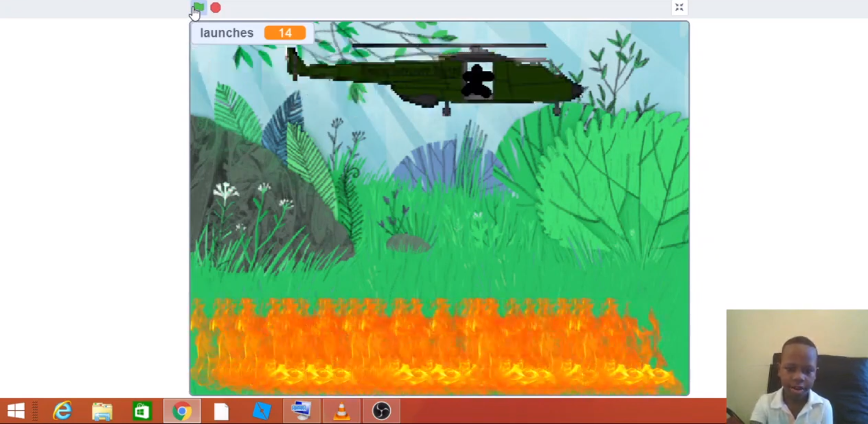Open the computer monitor taskbar app
Image resolution: width=868 pixels, height=424 pixels.
(x=301, y=411)
